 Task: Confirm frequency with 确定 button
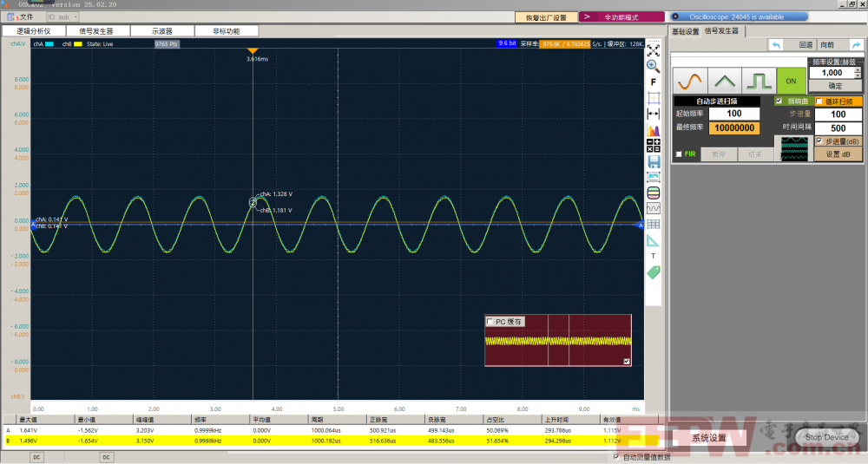835,86
